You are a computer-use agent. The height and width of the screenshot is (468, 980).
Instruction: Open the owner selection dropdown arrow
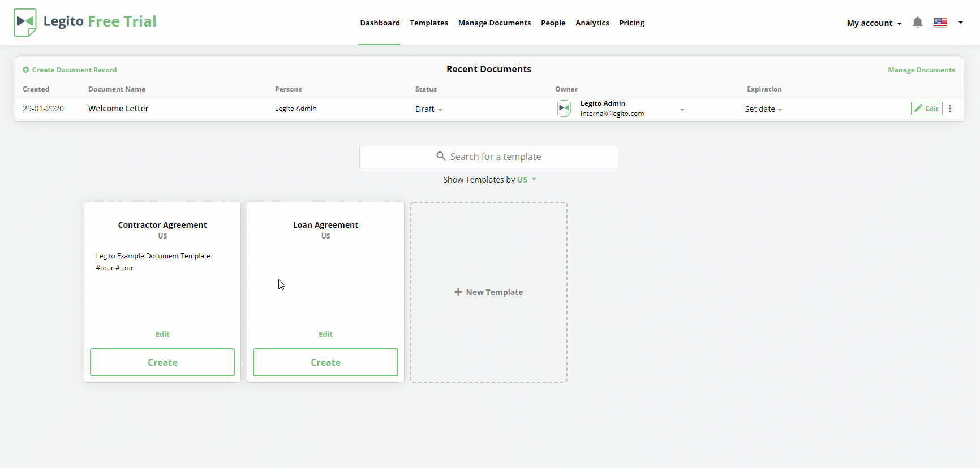(682, 109)
